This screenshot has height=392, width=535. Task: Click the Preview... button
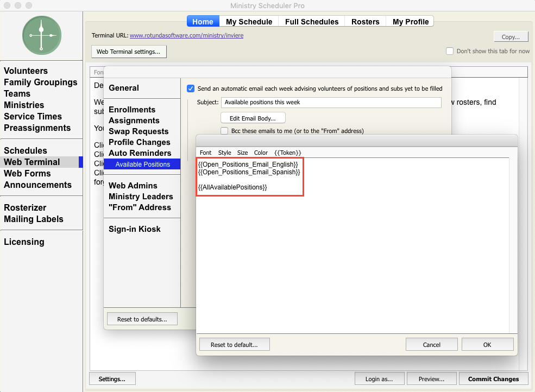(431, 378)
